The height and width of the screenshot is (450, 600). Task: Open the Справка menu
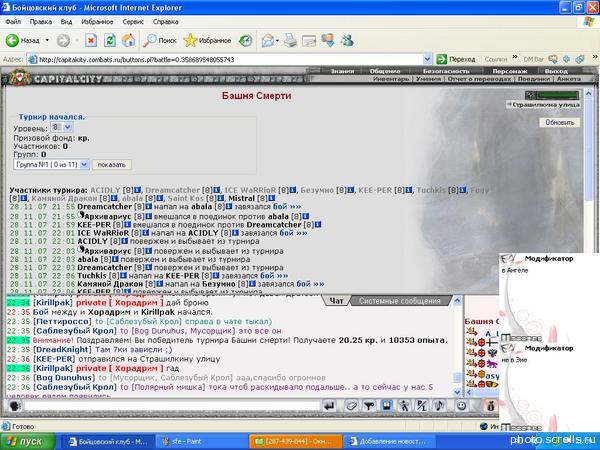point(166,22)
